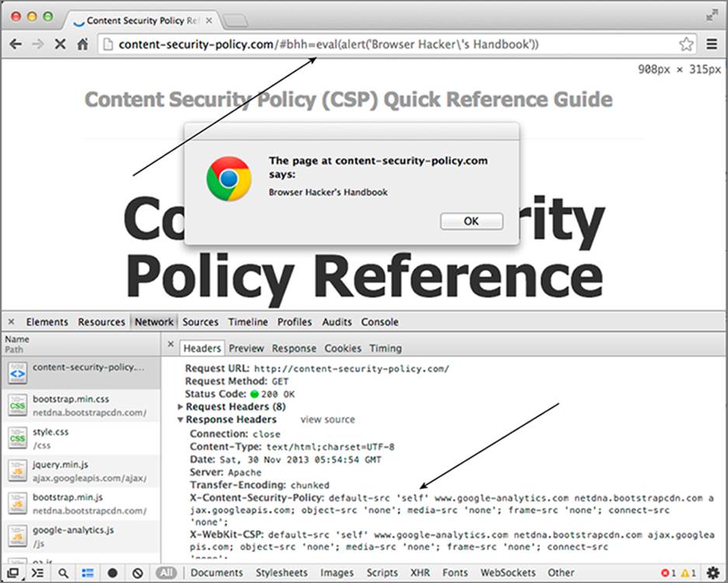
Task: Click the bootstrap.min.css stylesheet icon
Action: pos(17,406)
